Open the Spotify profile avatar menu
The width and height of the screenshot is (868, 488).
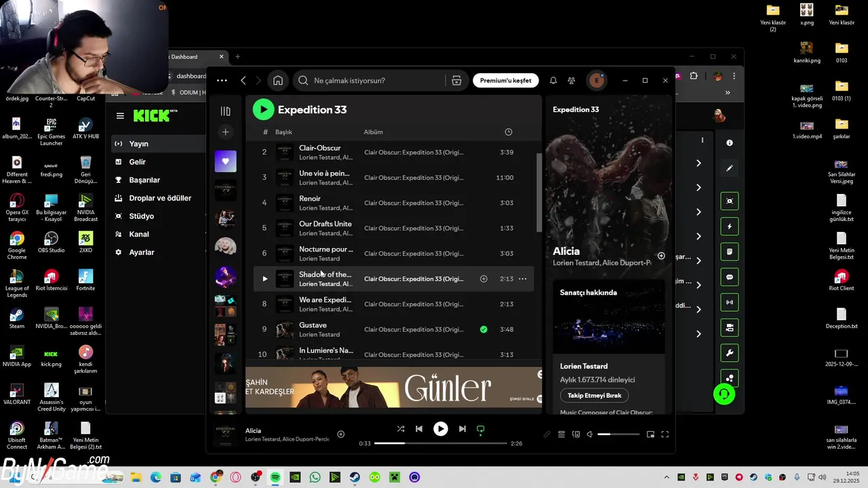597,81
